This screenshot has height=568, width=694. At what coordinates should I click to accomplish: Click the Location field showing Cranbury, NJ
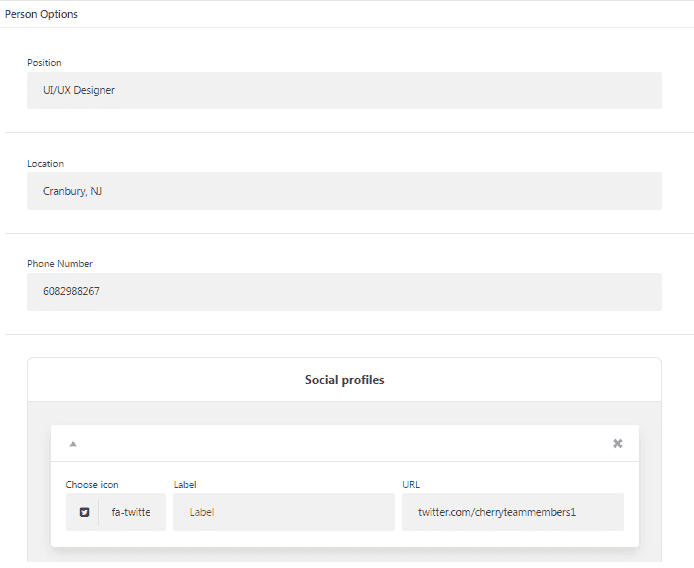click(x=344, y=191)
